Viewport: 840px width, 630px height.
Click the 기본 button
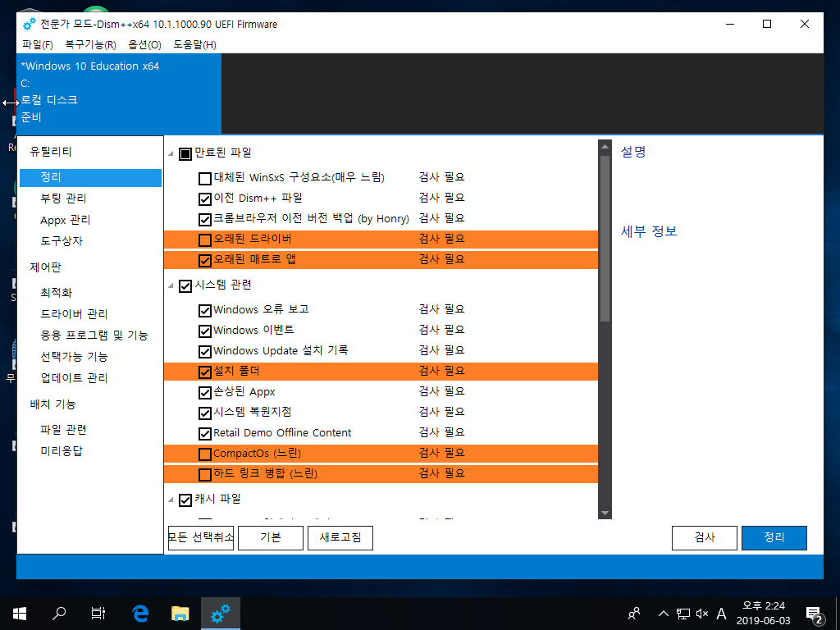point(271,538)
